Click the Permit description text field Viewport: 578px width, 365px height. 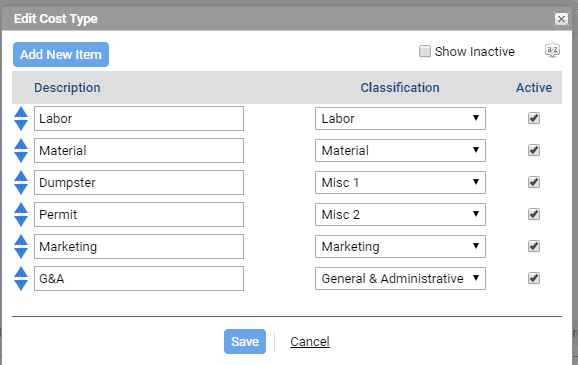(139, 215)
